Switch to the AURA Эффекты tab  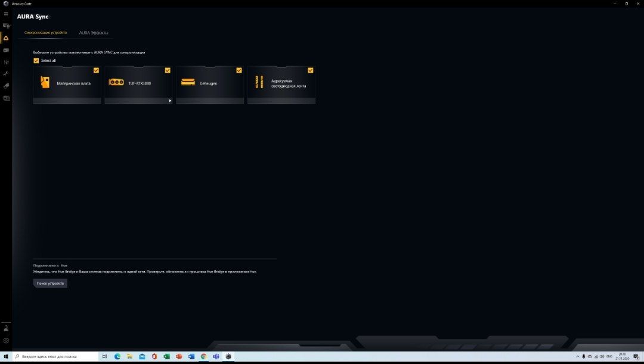coord(94,32)
